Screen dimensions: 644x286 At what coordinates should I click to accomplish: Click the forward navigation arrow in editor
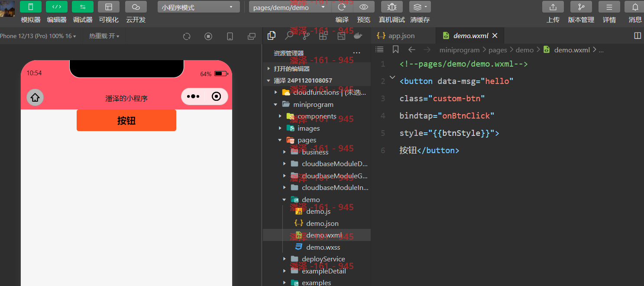click(427, 49)
